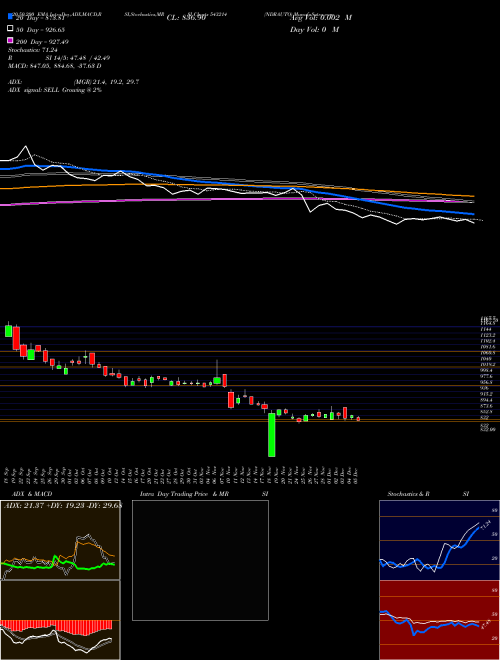Click the tall green candlestick in the price chart
Viewport: 500px width, 660px height.
(271, 435)
